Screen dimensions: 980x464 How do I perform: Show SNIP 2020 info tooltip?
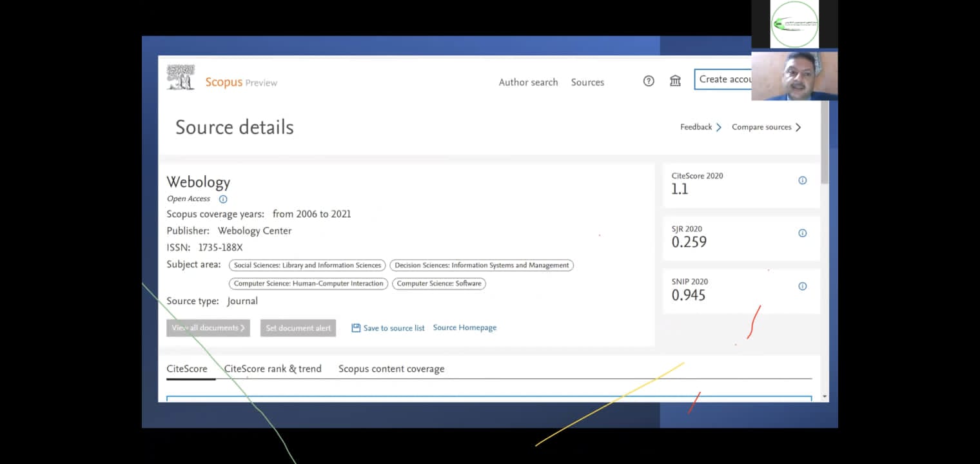click(x=803, y=286)
